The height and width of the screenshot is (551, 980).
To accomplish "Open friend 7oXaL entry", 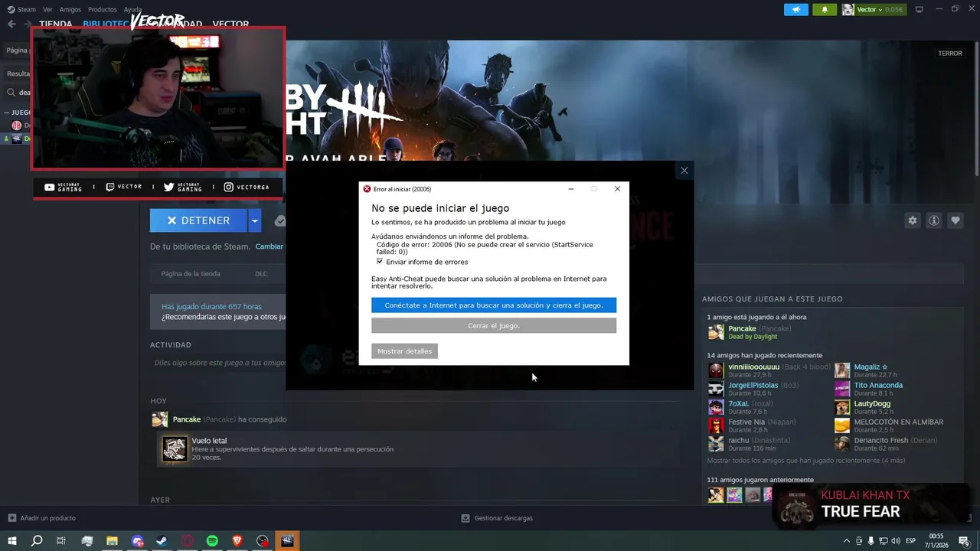I will [x=740, y=407].
